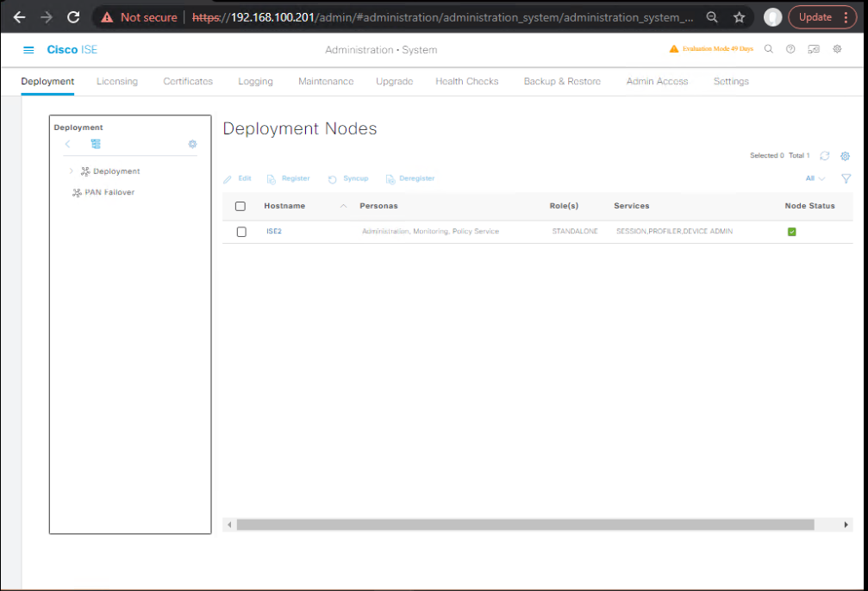The image size is (868, 591).
Task: Click the browser Update button
Action: (815, 17)
